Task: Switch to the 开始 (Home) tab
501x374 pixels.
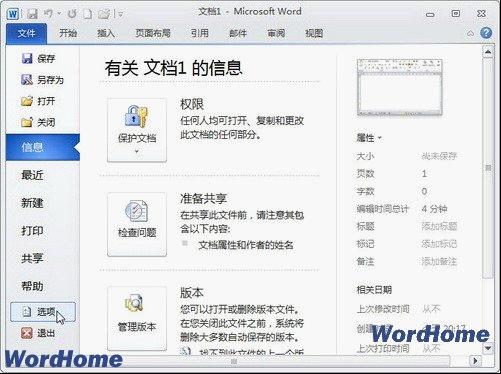Action: click(68, 33)
